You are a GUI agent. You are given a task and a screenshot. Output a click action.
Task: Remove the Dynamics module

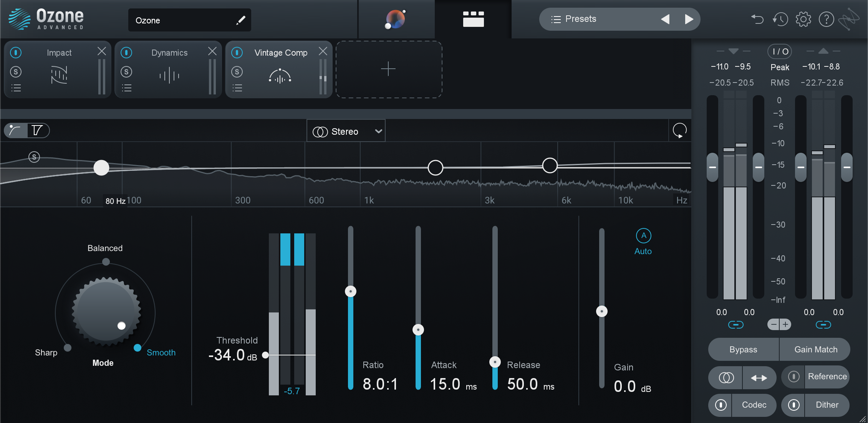click(x=212, y=51)
